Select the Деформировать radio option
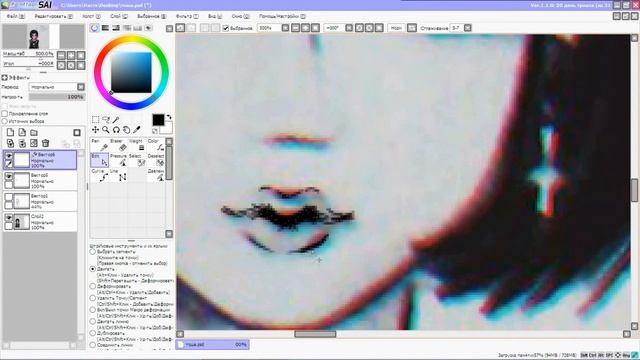 93,286
